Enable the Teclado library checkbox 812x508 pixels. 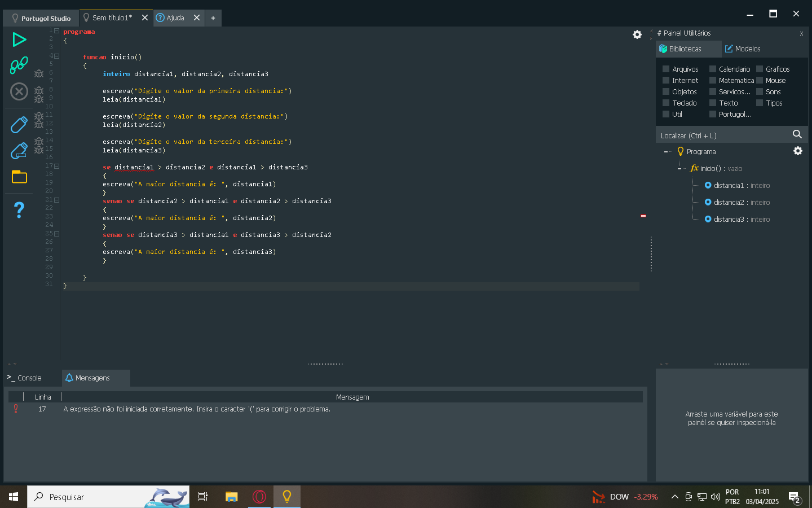[666, 103]
